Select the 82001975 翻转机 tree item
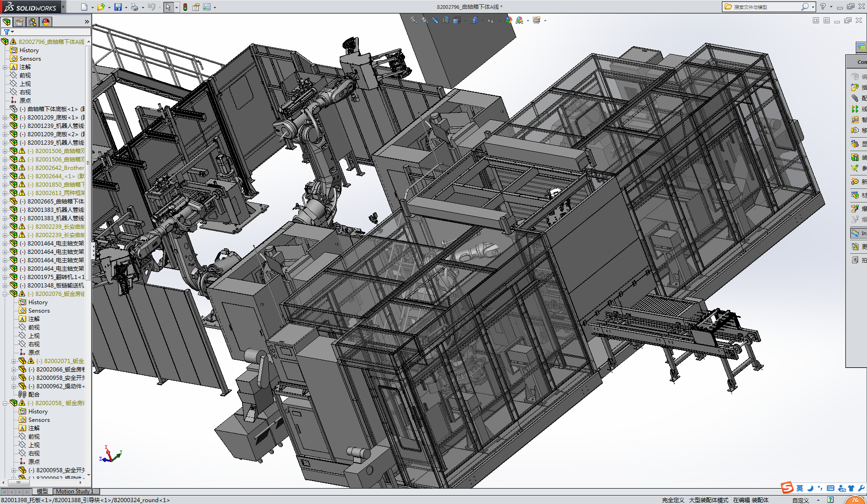Viewport: 867px width, 504px height. 56,277
